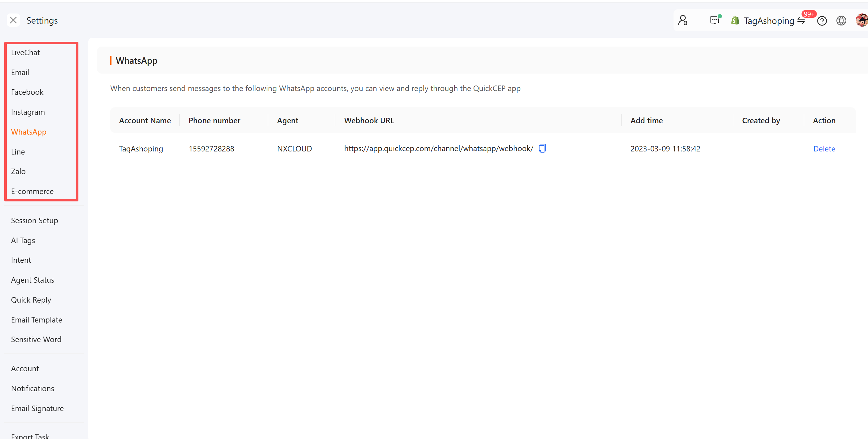Screen dimensions: 868x439
Task: Open the chat messages icon in header
Action: pyautogui.click(x=715, y=20)
